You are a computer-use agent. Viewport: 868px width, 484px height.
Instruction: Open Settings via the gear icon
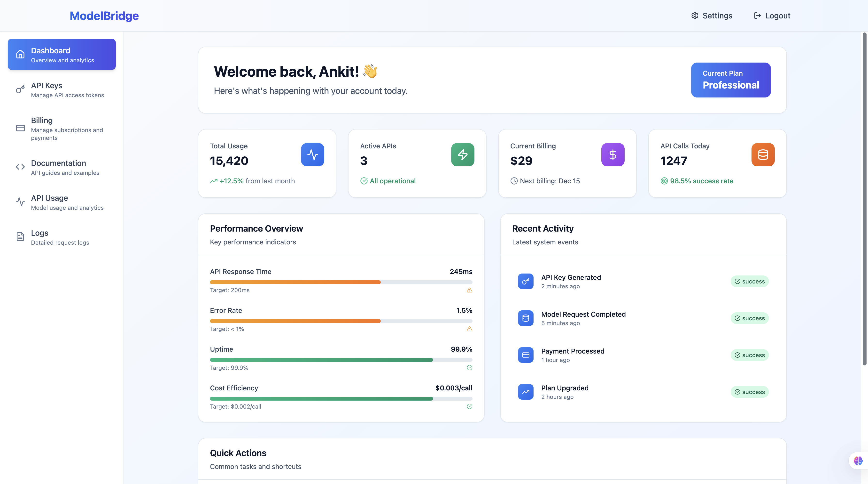[695, 16]
